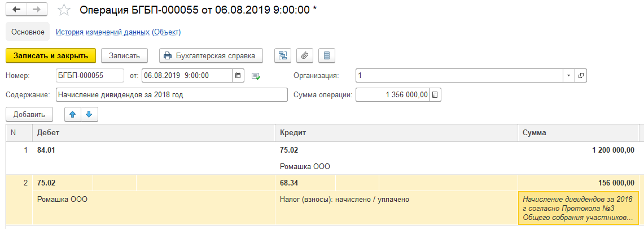The width and height of the screenshot is (644, 229).
Task: Open calendar picker for date field
Action: click(238, 76)
